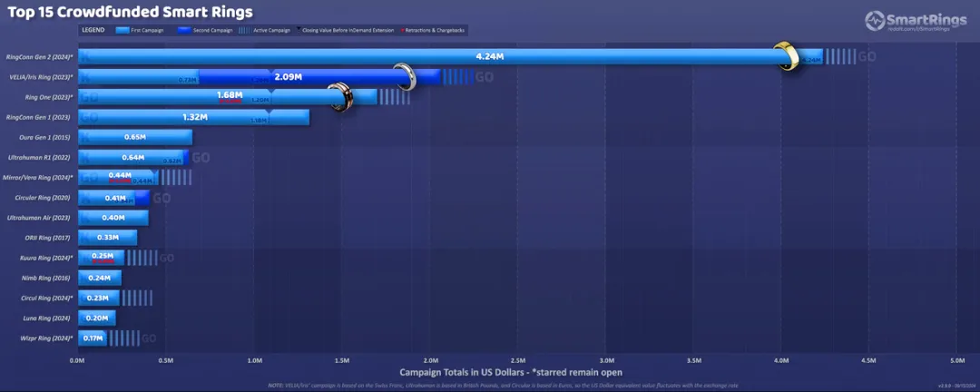Click the SmartRings brand name text
The width and height of the screenshot is (980, 392).
(x=926, y=19)
